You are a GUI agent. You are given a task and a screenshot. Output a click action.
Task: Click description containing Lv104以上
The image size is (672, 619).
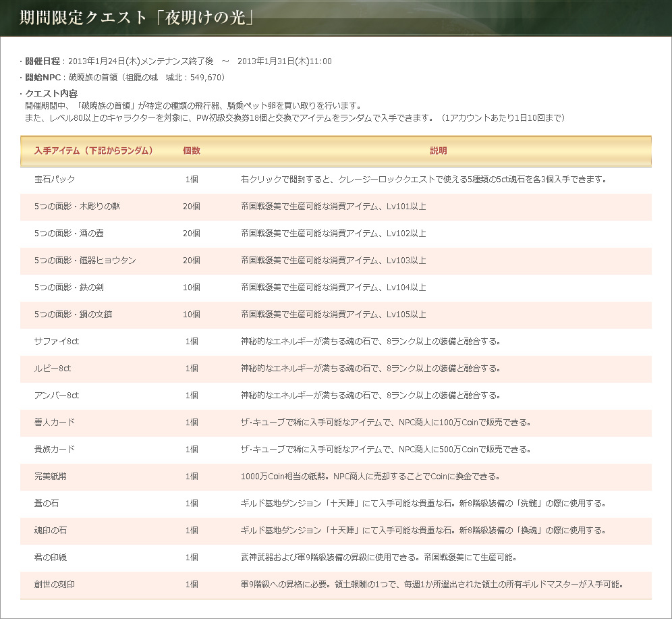click(x=333, y=287)
